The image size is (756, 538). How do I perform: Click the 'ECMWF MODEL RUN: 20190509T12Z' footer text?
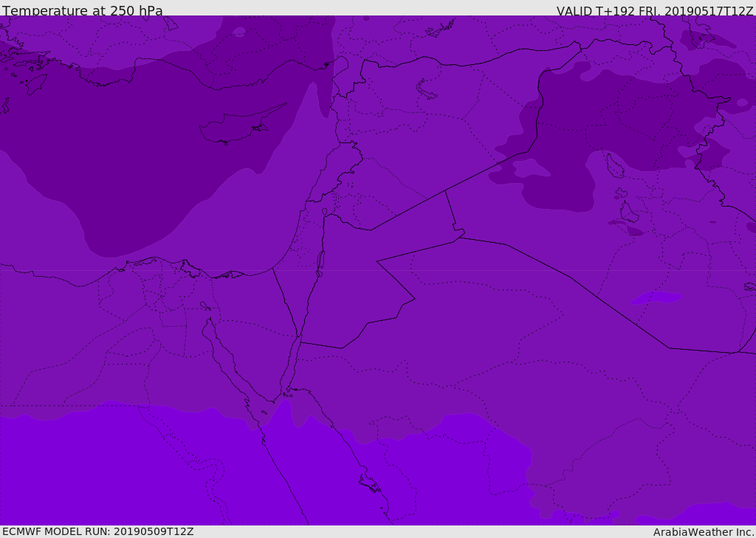click(98, 531)
